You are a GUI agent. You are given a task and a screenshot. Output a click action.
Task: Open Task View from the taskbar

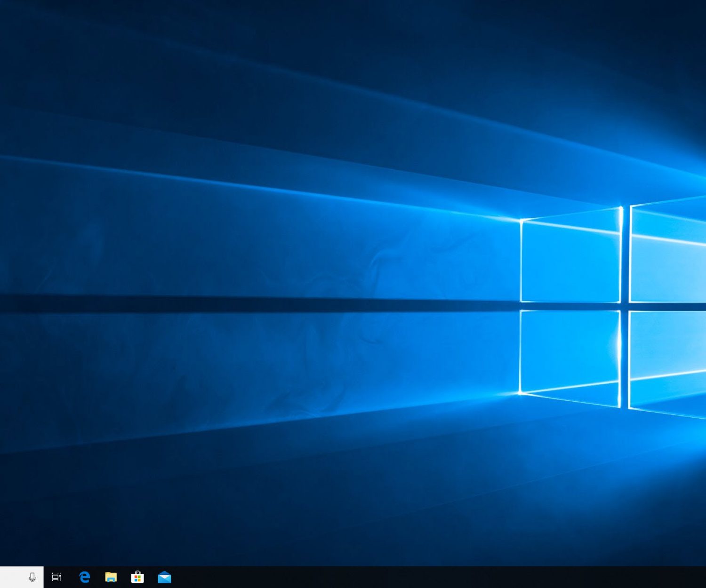coord(56,577)
